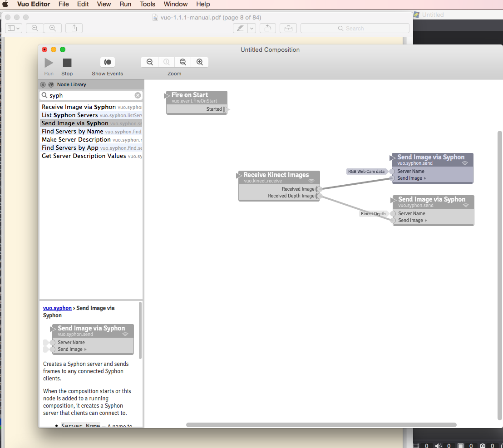Image resolution: width=503 pixels, height=448 pixels.
Task: Click PDF viewer zoom out button
Action: (35, 28)
